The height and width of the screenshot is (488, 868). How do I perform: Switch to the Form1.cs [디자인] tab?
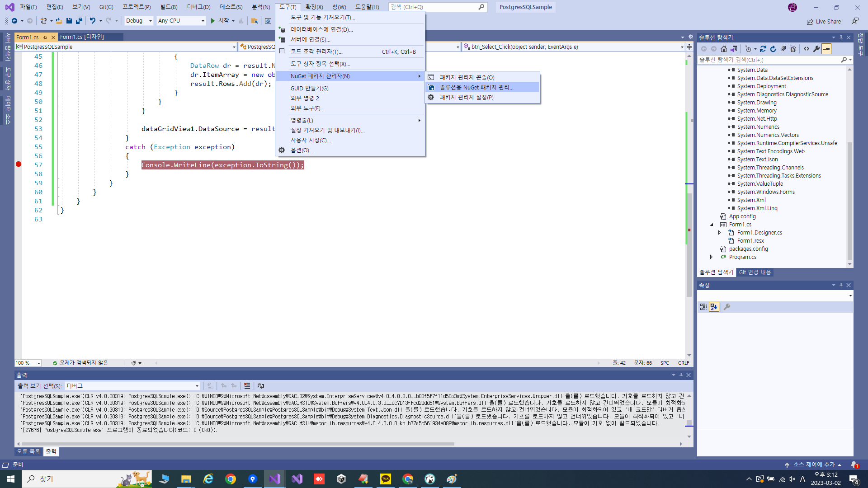(x=82, y=37)
